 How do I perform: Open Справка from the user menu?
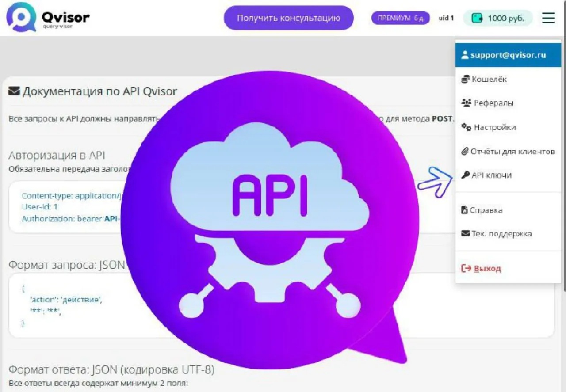[x=508, y=210]
